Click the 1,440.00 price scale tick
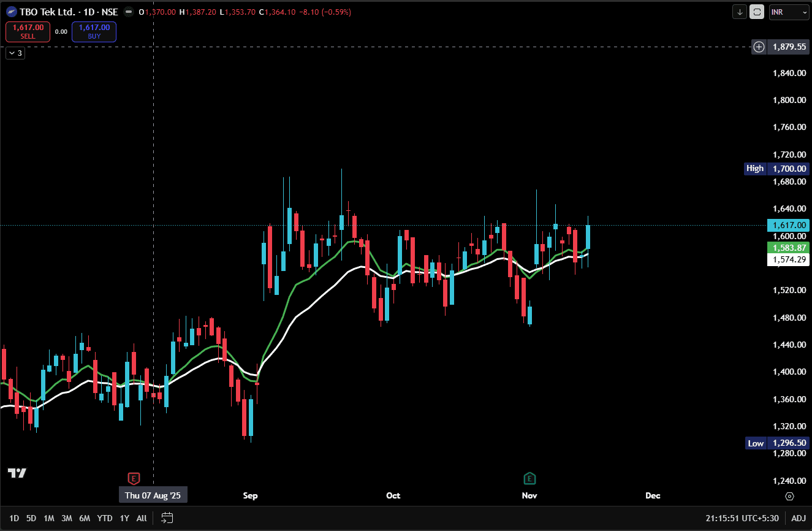 click(789, 345)
